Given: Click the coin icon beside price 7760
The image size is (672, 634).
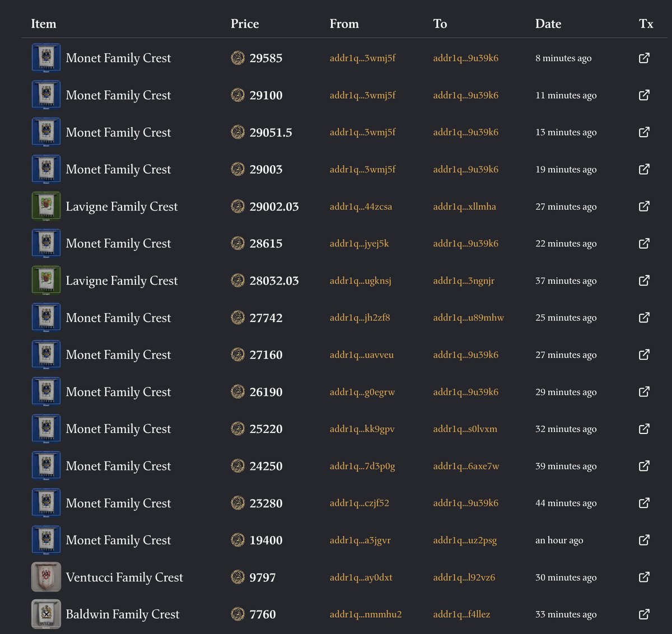Looking at the screenshot, I should [238, 614].
